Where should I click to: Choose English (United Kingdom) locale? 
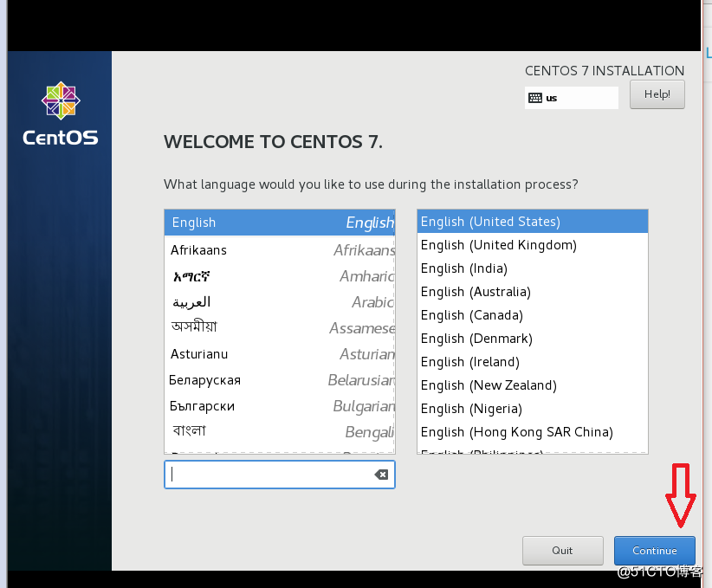coord(532,245)
